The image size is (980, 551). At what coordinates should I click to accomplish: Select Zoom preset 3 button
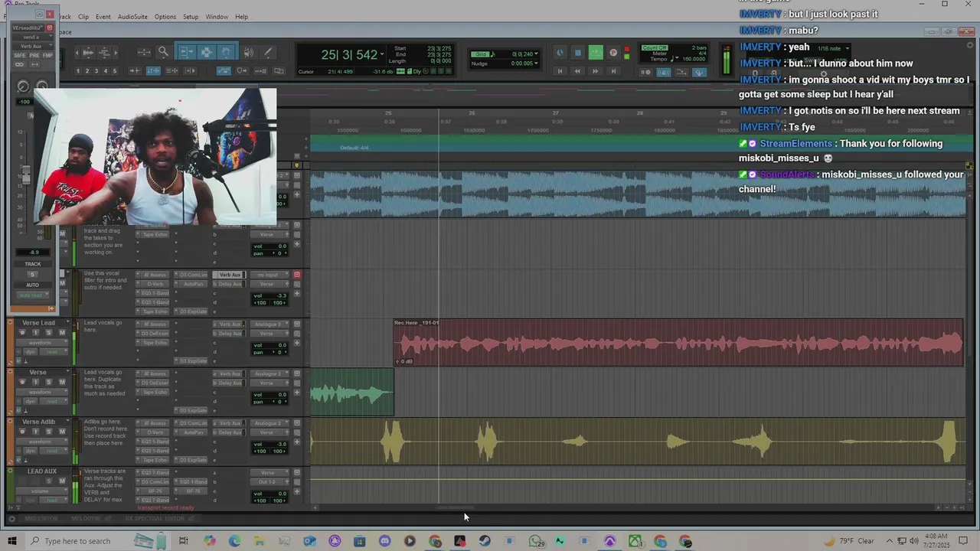[x=96, y=71]
